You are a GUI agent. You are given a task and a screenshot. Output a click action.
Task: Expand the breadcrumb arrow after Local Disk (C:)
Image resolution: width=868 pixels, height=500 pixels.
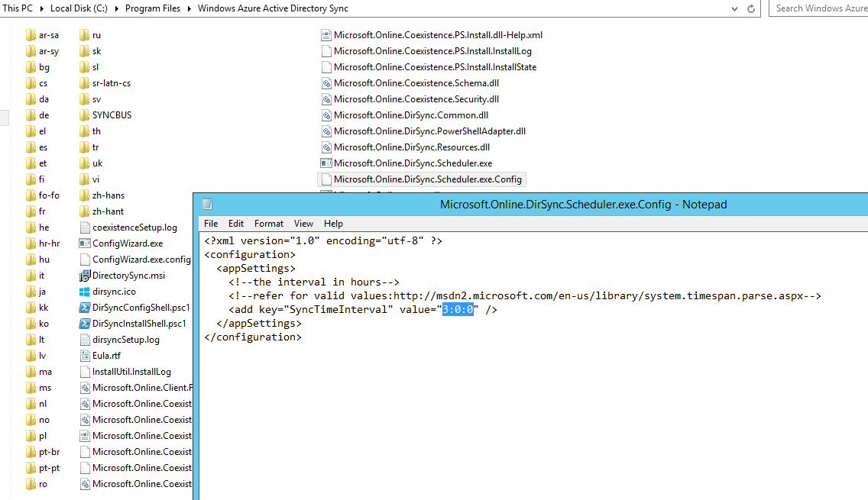(x=121, y=8)
